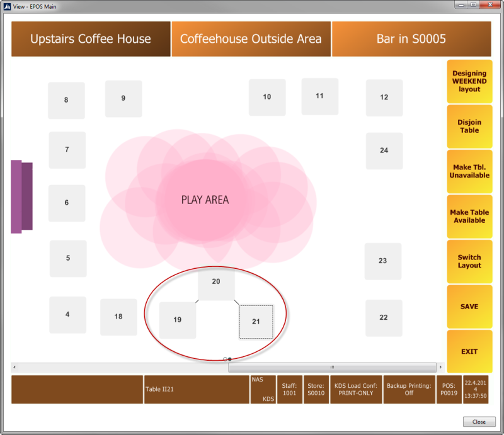The width and height of the screenshot is (504, 435).
Task: Click the scrollbar left arrow
Action: click(x=14, y=367)
